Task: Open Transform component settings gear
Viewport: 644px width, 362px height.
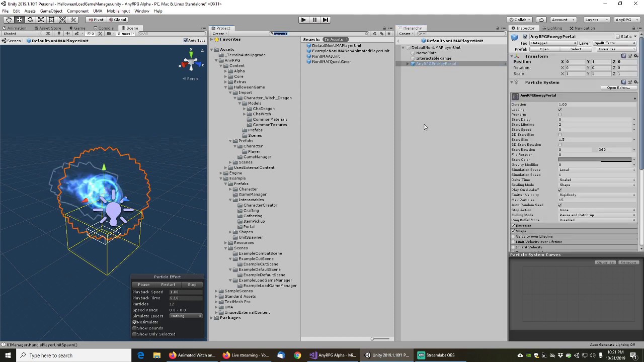Action: click(x=635, y=56)
